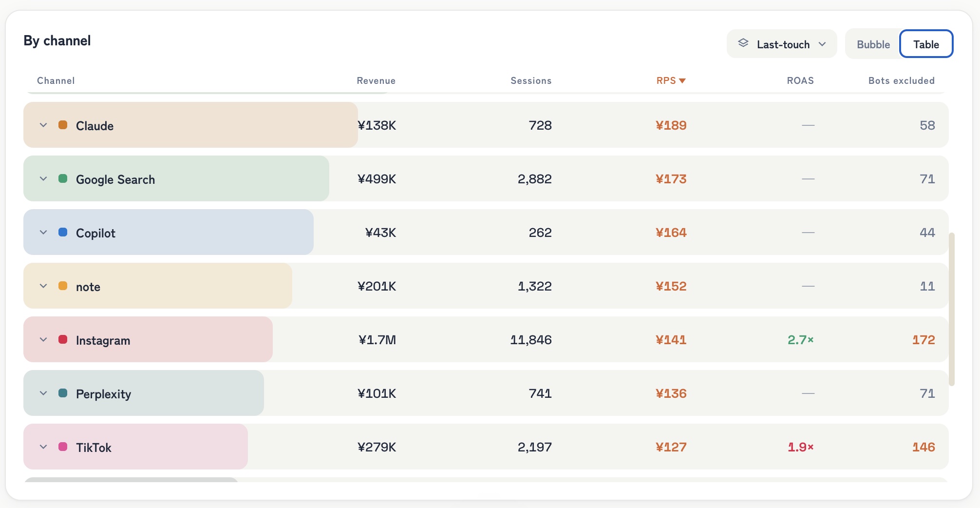Select Claude RPS value ¥189

tap(671, 125)
